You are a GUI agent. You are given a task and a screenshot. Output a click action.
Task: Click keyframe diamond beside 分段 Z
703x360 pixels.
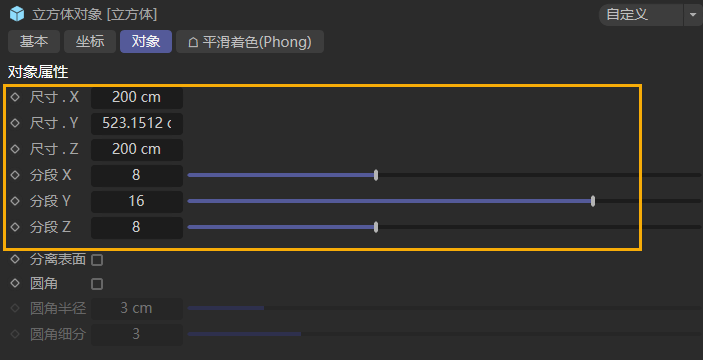[x=15, y=227]
